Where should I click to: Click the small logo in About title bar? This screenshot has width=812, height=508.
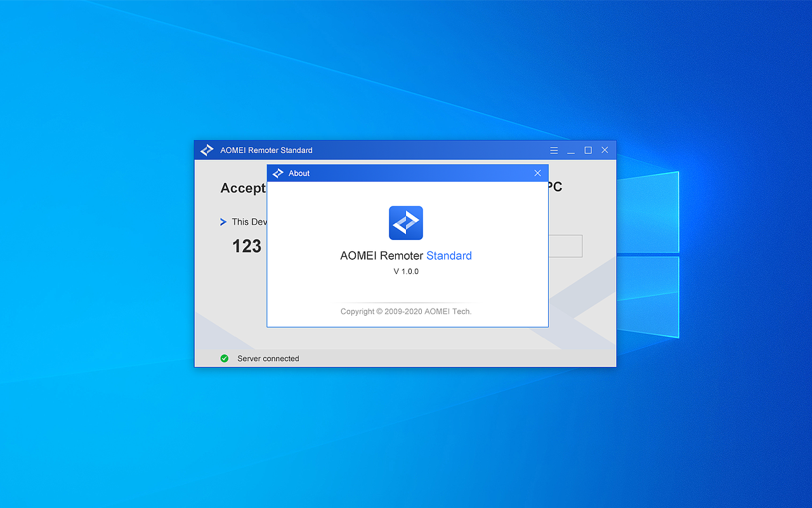pos(278,173)
